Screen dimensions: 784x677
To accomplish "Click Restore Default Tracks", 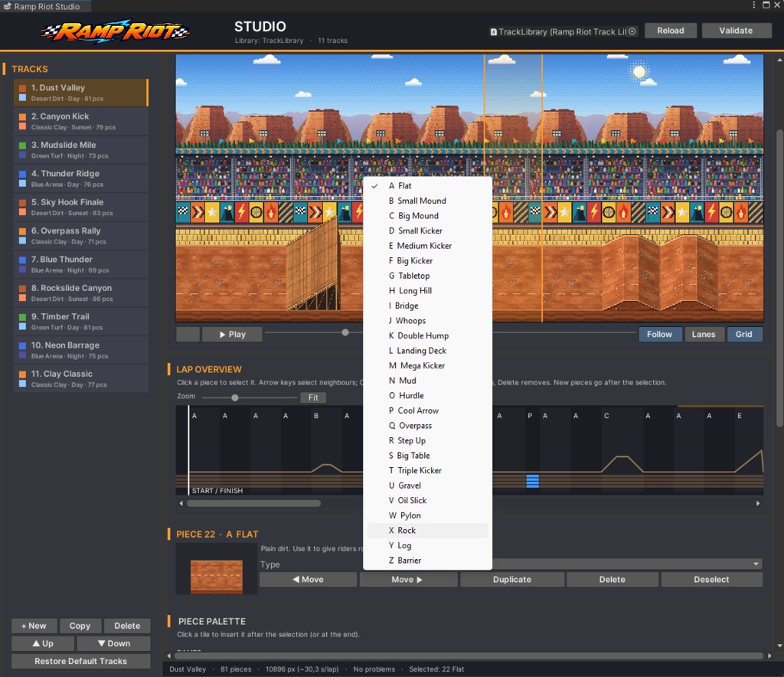I will pyautogui.click(x=81, y=661).
